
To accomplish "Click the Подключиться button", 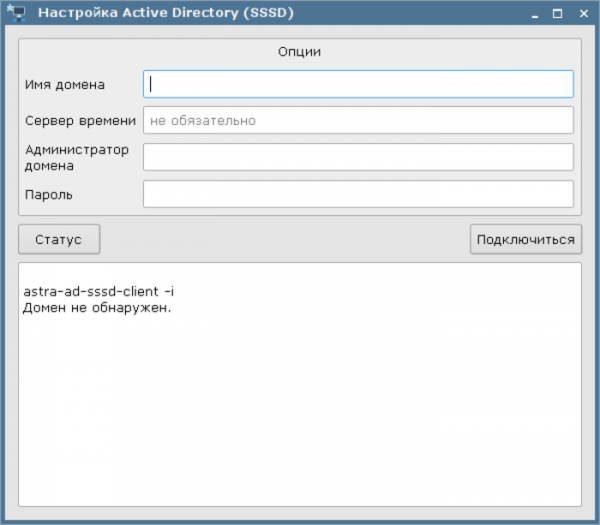I will pyautogui.click(x=526, y=239).
